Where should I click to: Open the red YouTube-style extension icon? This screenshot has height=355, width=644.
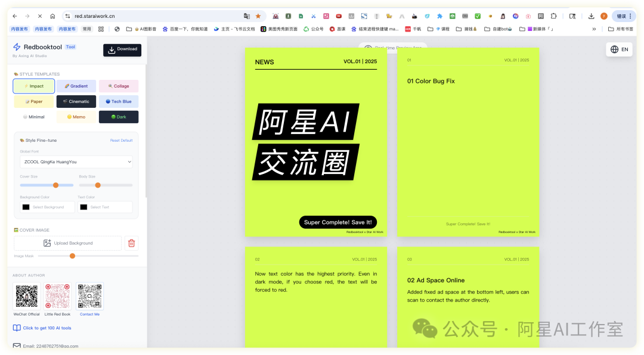(x=339, y=16)
